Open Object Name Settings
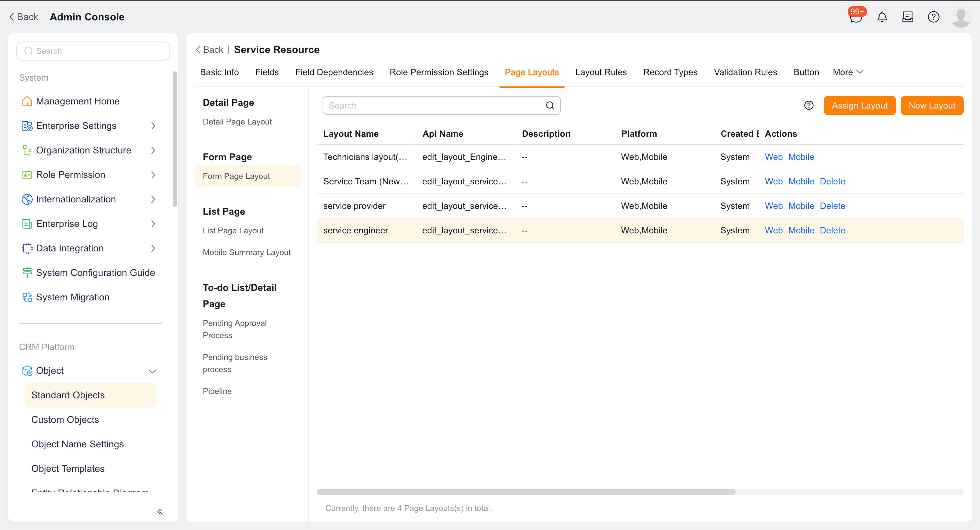 [77, 444]
